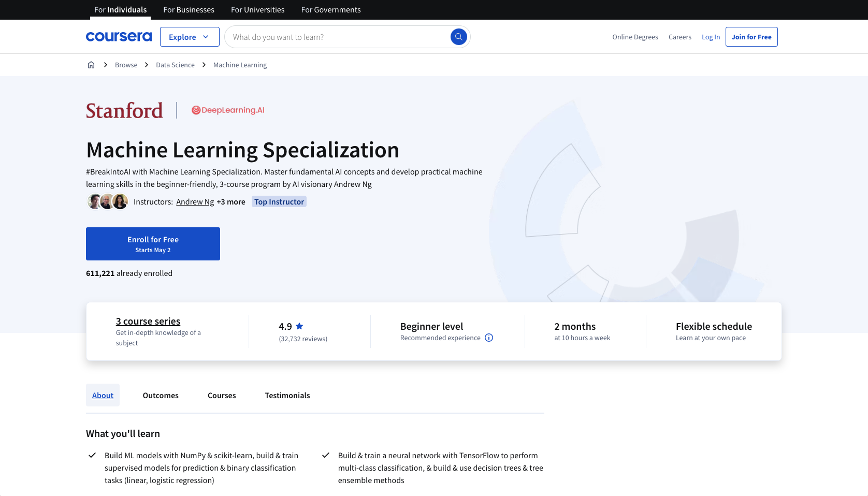The width and height of the screenshot is (868, 496).
Task: Select the For Individuals tab
Action: pos(120,10)
